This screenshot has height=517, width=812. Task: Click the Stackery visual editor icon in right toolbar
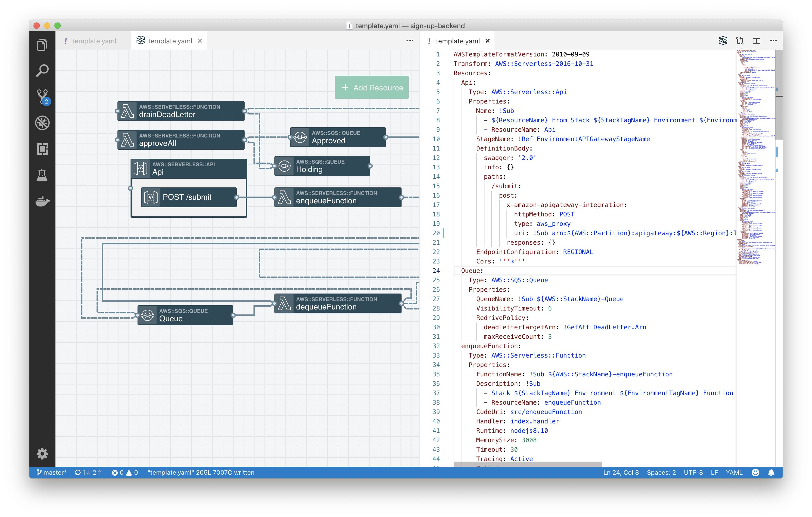723,41
